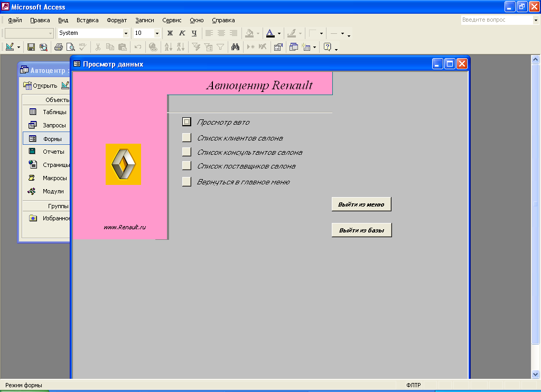Click Sort Ascending icon

[x=169, y=47]
